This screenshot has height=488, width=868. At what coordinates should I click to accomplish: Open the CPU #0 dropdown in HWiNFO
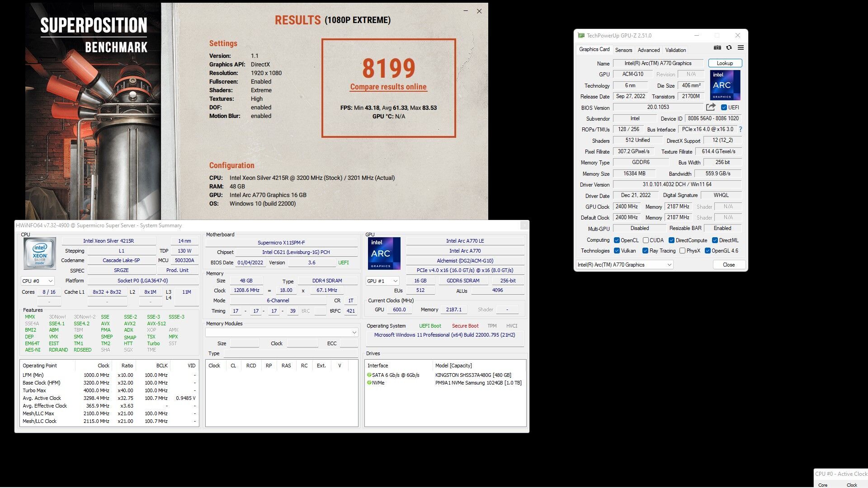pyautogui.click(x=38, y=281)
